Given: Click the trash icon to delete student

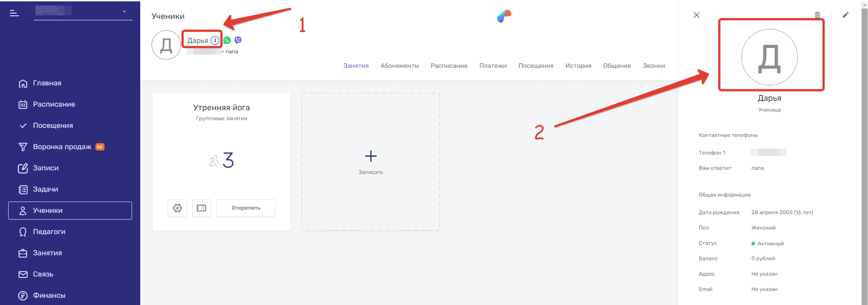Looking at the screenshot, I should coord(817,15).
